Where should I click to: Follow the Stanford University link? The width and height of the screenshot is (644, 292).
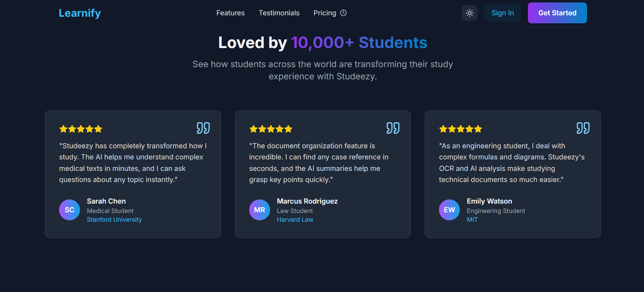tap(114, 220)
